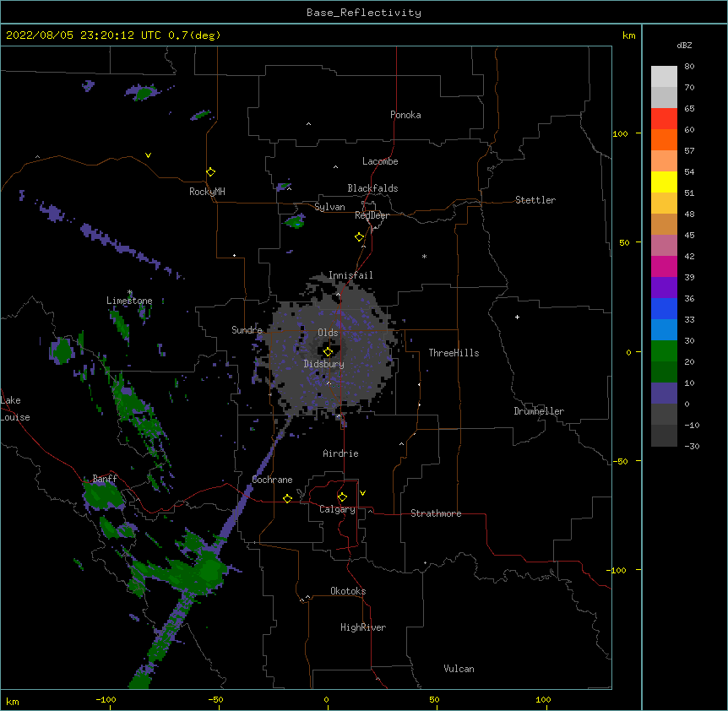Click the Lacombe city label
Image resolution: width=728 pixels, height=711 pixels.
(x=380, y=161)
